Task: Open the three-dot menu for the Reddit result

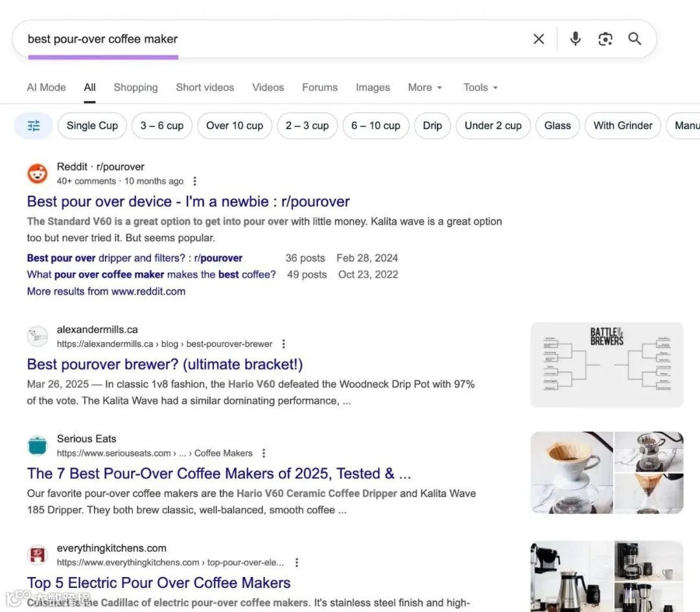Action: point(194,181)
